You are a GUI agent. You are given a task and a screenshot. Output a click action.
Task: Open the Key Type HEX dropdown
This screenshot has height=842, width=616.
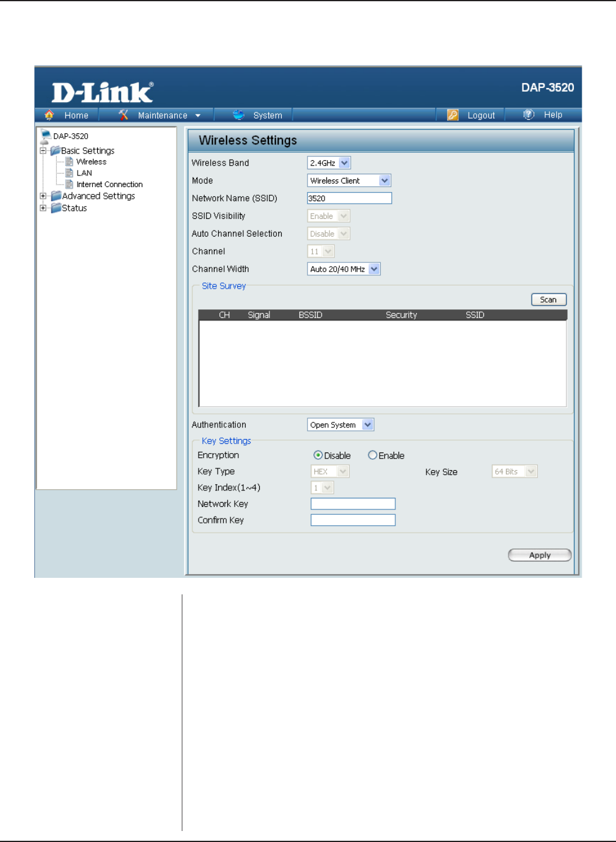point(330,471)
